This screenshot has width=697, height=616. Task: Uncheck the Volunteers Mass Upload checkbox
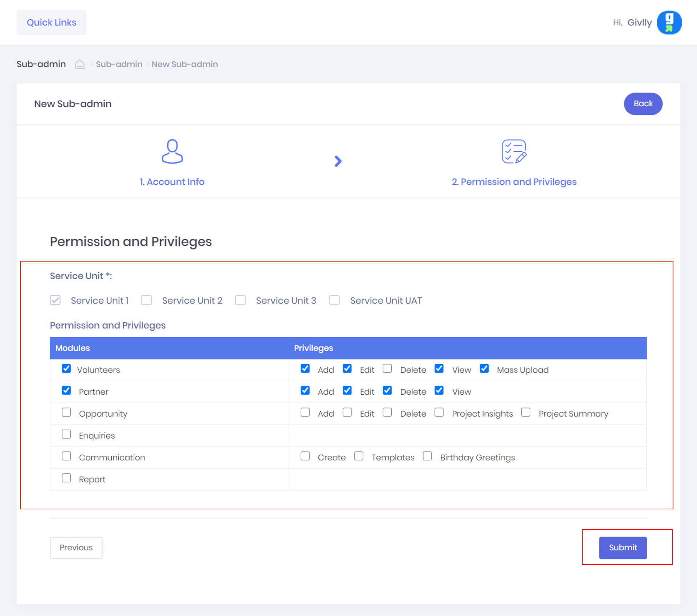pyautogui.click(x=484, y=369)
